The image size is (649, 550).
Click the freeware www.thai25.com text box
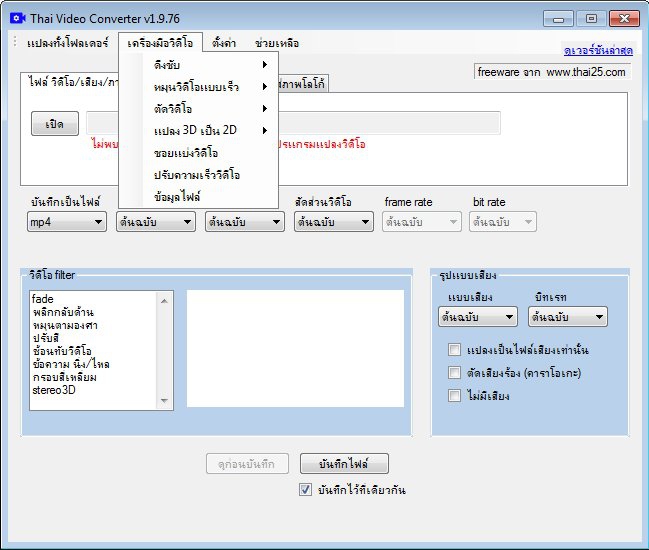click(552, 72)
